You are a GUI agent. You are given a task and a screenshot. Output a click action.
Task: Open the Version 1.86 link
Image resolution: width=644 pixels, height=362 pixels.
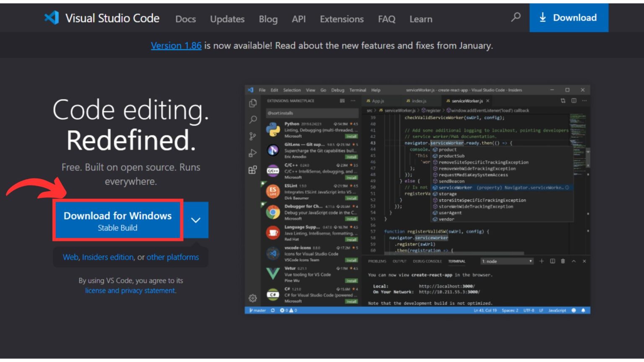pyautogui.click(x=176, y=46)
